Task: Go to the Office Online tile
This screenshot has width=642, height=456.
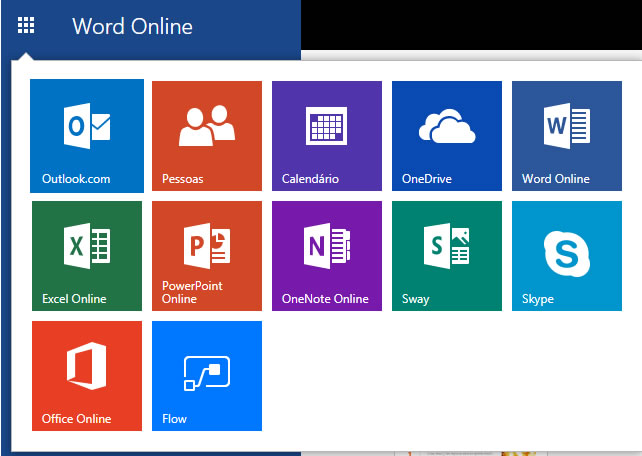Action: point(87,376)
